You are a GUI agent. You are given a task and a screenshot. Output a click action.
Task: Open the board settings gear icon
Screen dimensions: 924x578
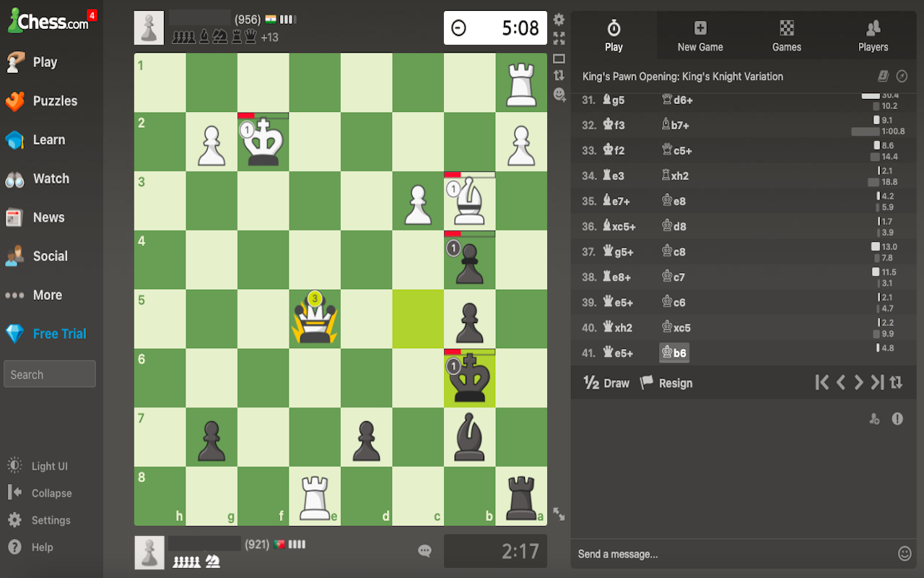pos(559,20)
